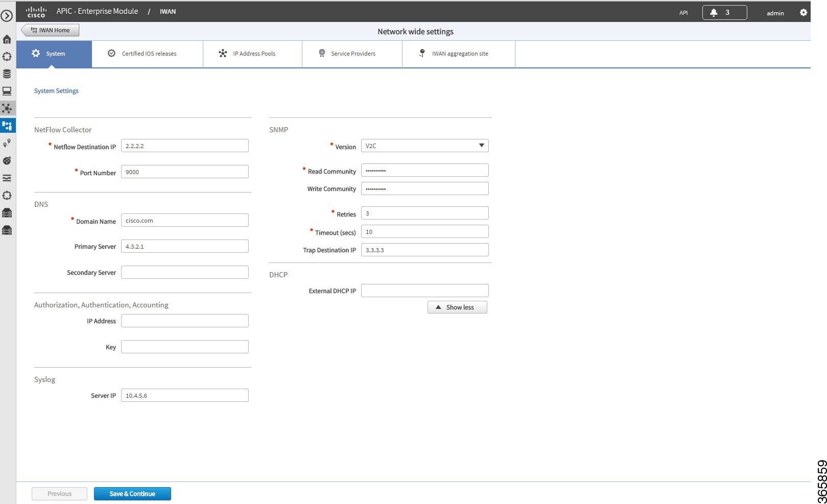827x504 pixels.
Task: Open the highlighted IWAN icon in the sidebar
Action: tap(7, 126)
